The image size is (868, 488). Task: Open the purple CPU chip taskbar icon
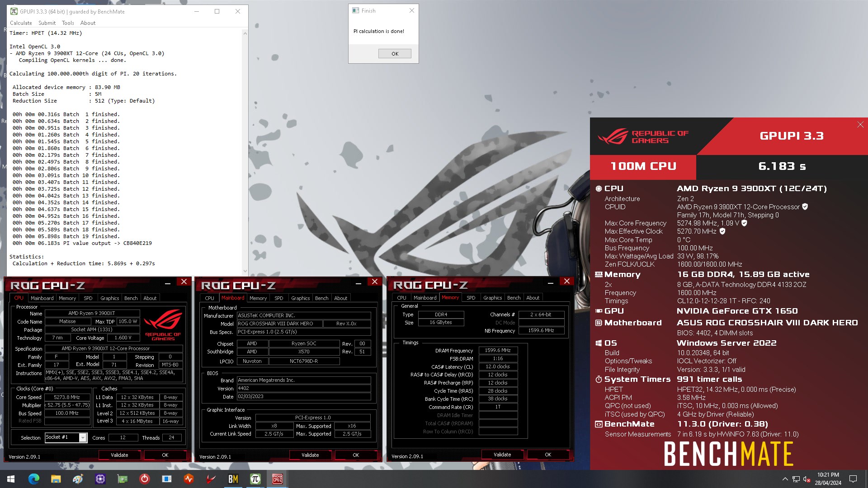[100, 479]
